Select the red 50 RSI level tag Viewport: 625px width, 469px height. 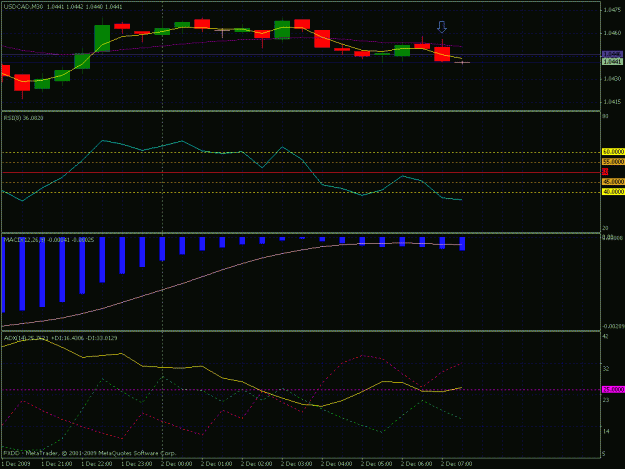(605, 172)
